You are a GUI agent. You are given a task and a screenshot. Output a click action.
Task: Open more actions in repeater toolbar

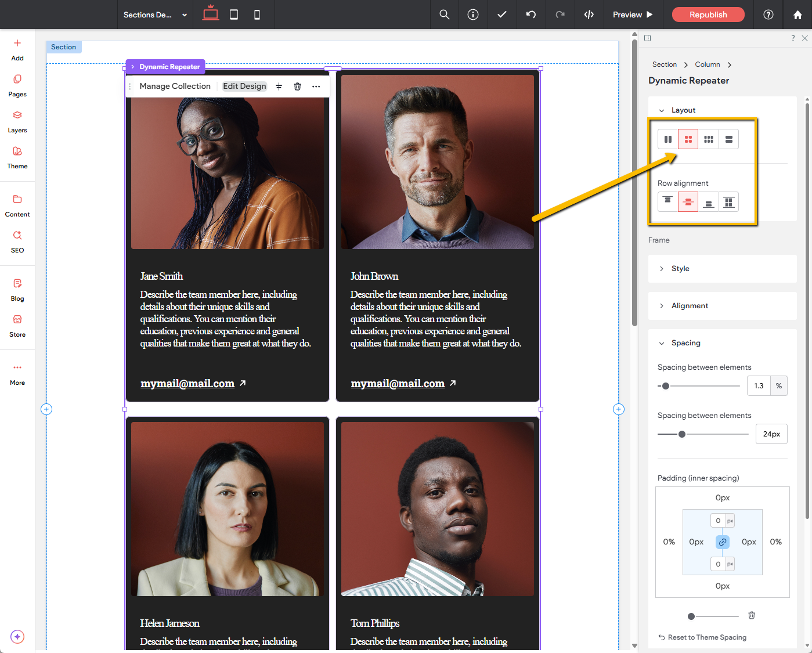[x=316, y=86]
